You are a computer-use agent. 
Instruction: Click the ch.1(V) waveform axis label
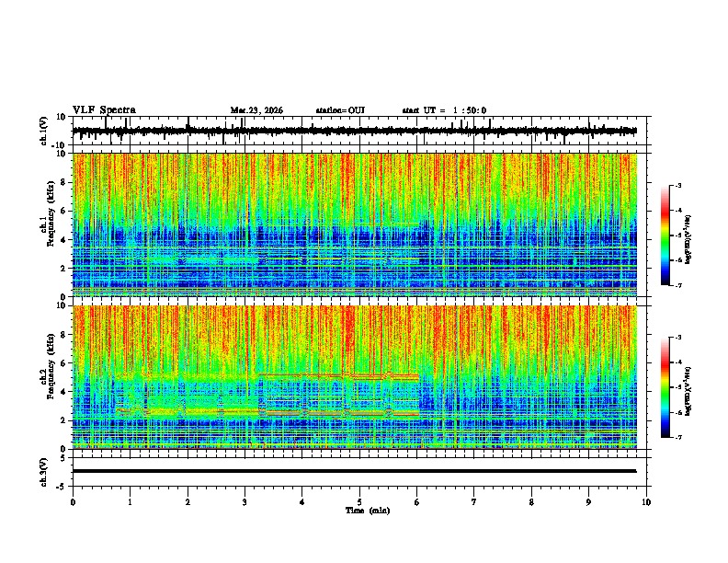click(44, 131)
